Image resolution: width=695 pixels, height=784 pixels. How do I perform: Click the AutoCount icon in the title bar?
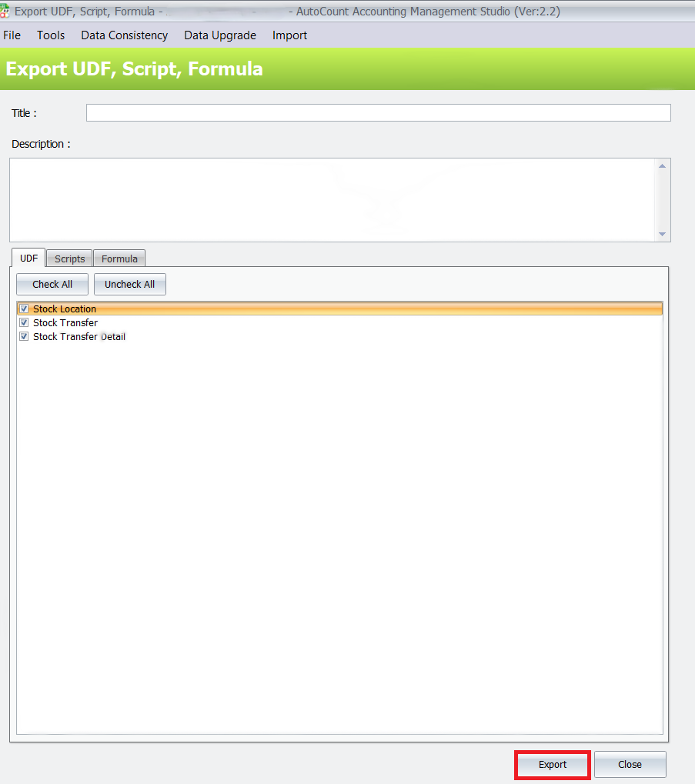(x=8, y=11)
